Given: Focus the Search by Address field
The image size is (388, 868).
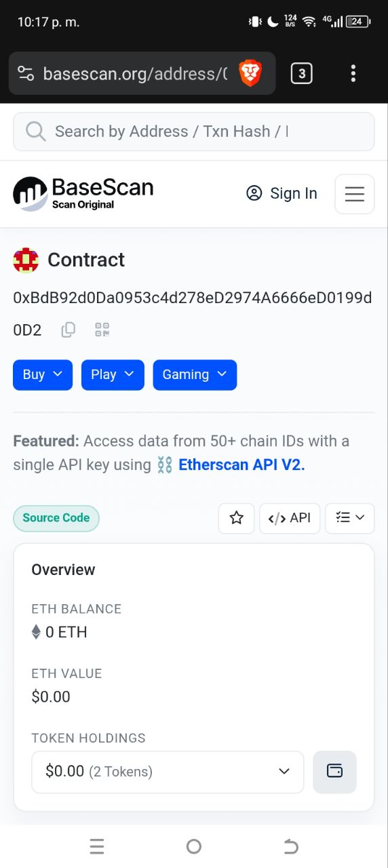Looking at the screenshot, I should coord(194,132).
